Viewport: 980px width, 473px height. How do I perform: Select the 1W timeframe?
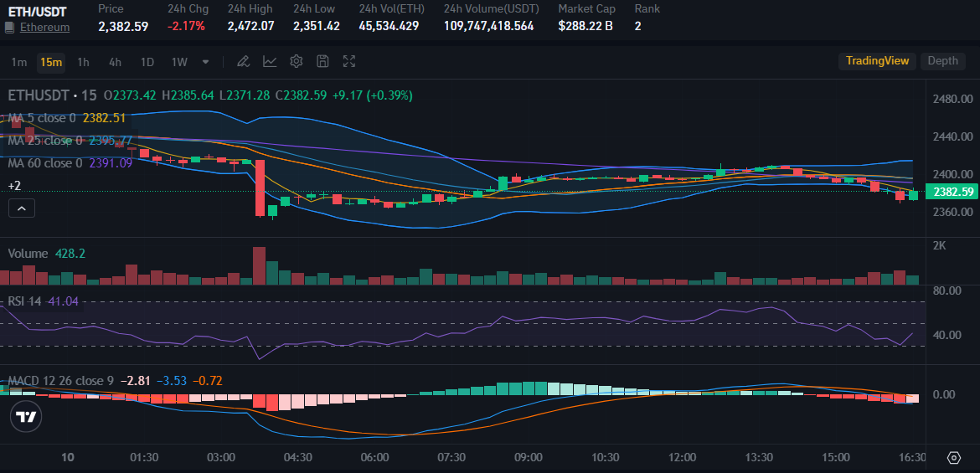coord(179,62)
